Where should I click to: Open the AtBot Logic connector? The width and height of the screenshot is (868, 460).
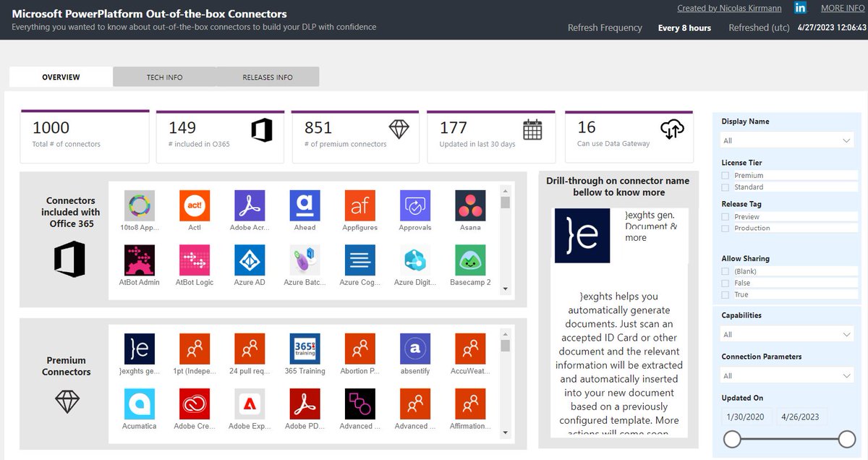pos(195,260)
